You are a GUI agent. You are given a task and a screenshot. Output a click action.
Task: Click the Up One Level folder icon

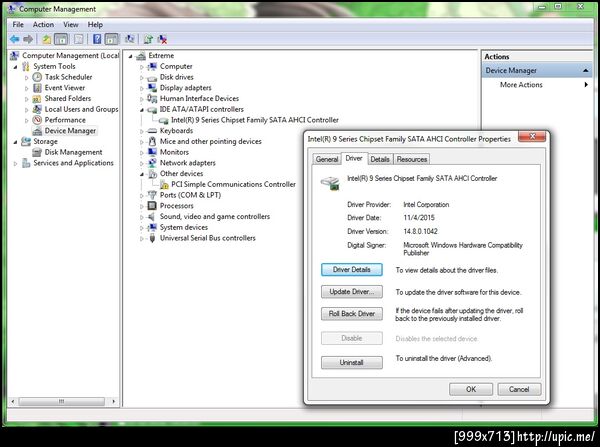click(47, 39)
